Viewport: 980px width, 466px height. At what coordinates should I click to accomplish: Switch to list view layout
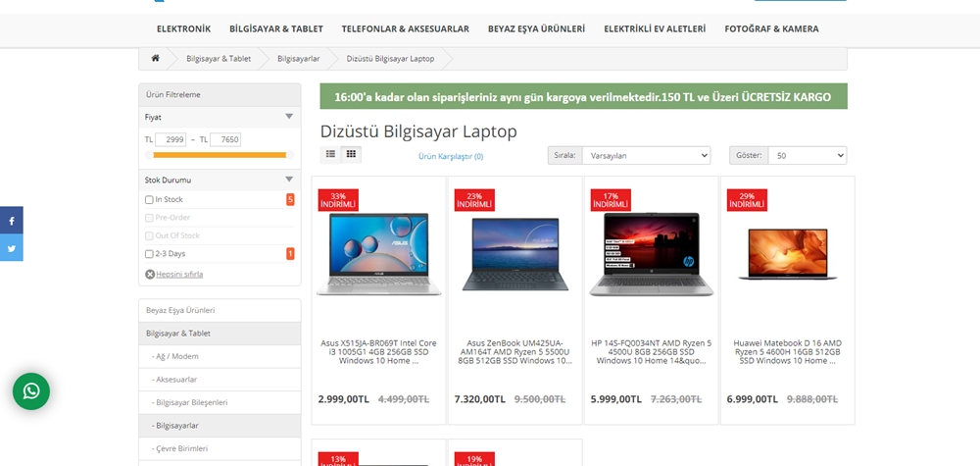point(330,154)
